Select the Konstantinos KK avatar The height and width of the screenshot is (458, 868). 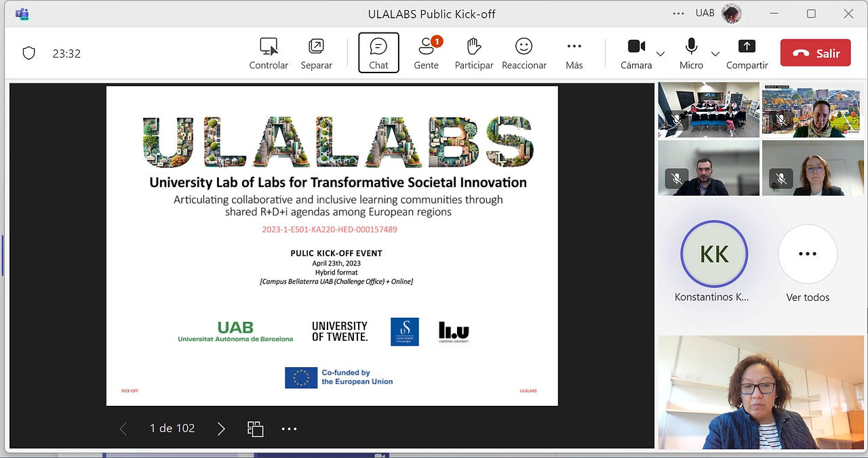click(714, 254)
